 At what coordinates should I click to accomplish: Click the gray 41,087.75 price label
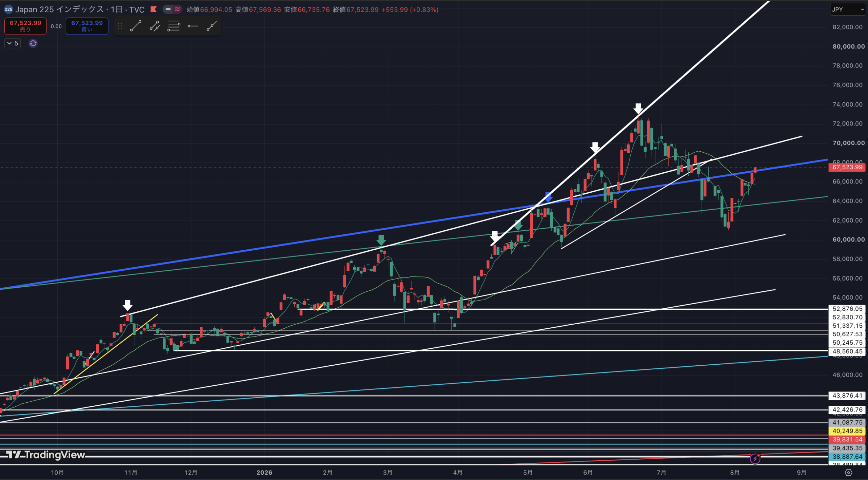[x=847, y=422]
